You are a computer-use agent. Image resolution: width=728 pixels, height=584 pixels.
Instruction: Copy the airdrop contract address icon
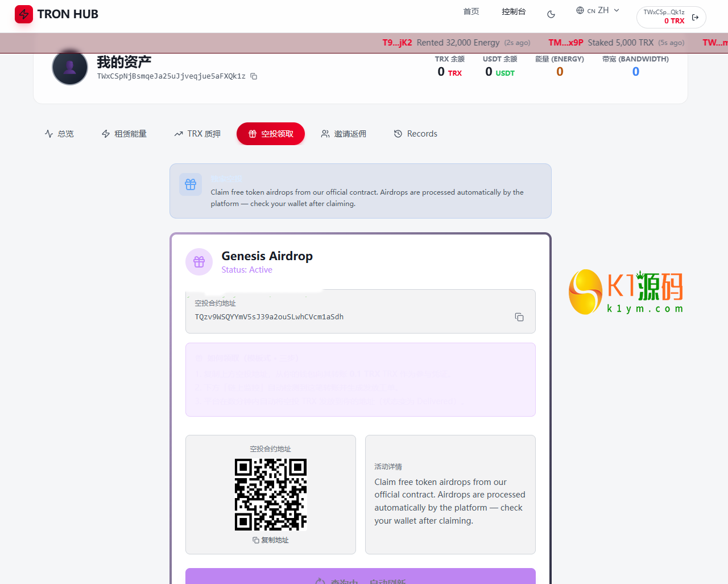tap(519, 317)
